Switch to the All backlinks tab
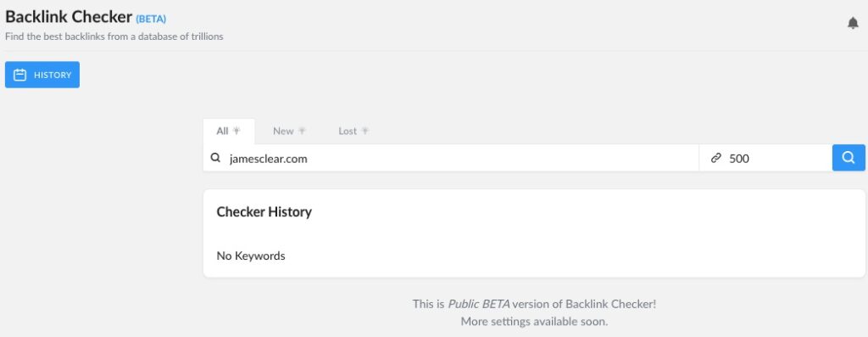 coord(229,132)
